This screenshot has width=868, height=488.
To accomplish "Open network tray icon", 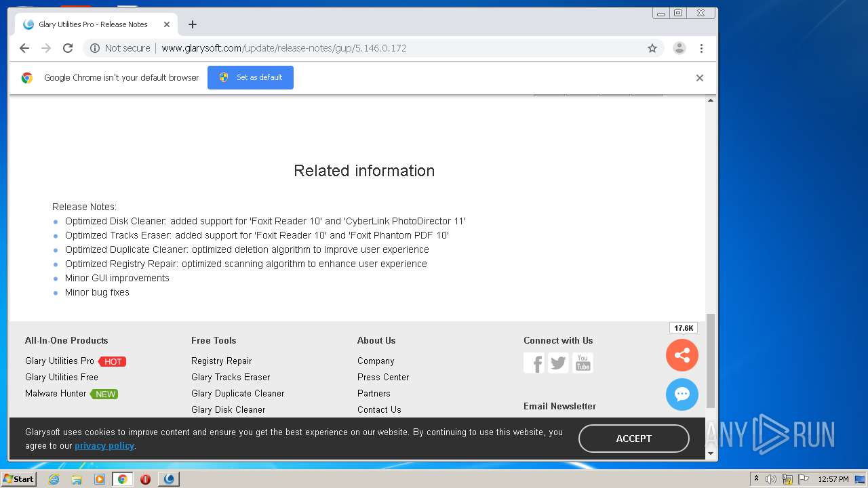I will point(787,479).
